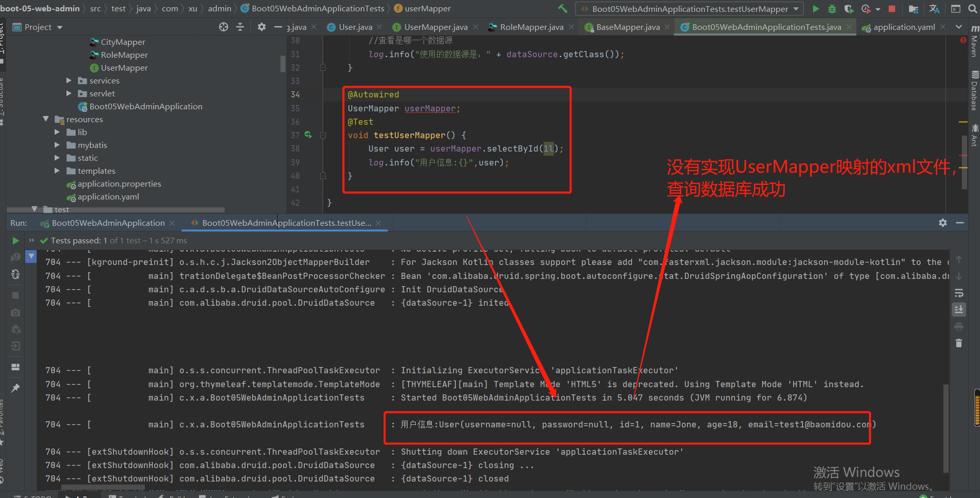
Task: Open Run Anything icon in toolbar
Action: coord(956,9)
